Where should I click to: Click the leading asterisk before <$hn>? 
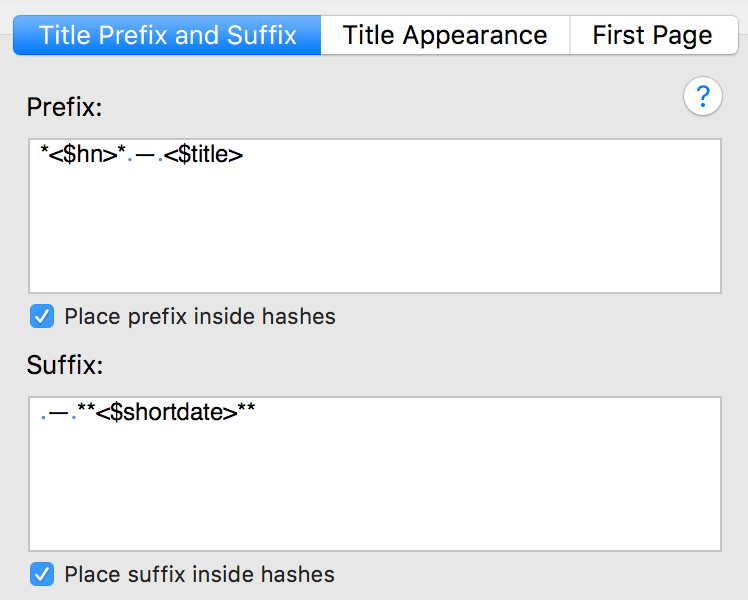[x=44, y=151]
